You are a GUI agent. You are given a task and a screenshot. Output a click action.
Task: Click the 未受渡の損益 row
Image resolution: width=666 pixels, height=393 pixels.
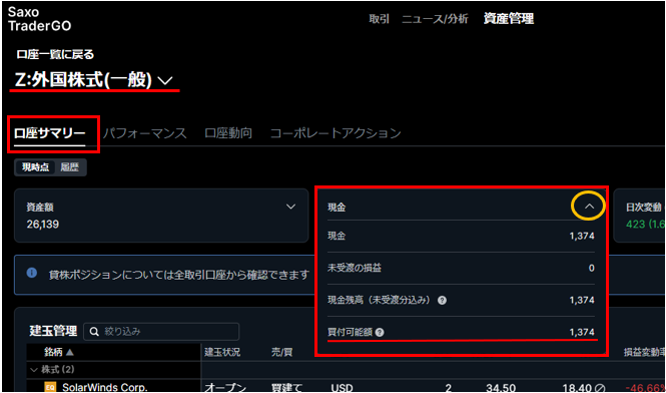click(x=460, y=268)
